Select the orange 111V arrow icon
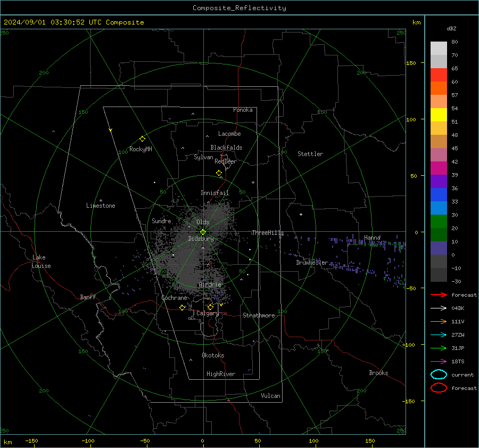479x448 pixels. coord(439,321)
